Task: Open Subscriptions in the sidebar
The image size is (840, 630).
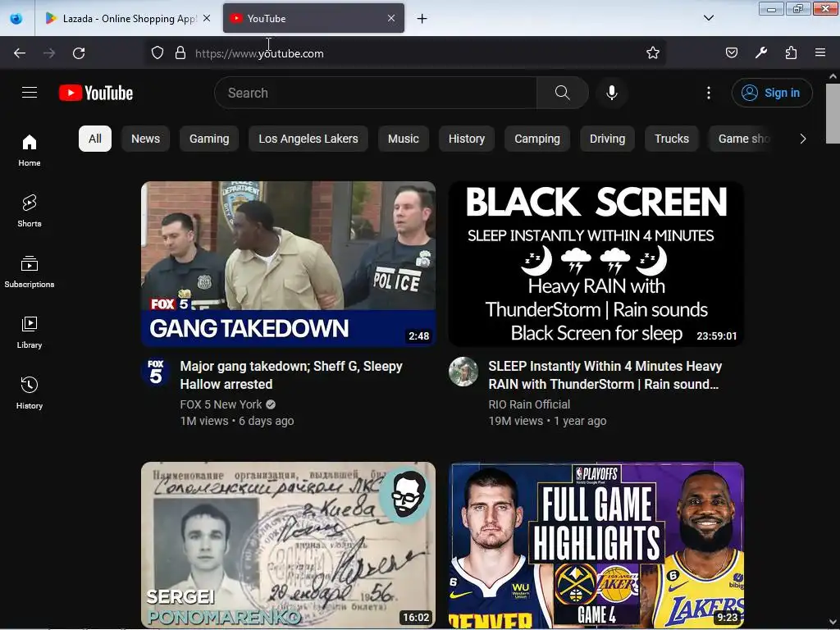Action: coord(30,272)
